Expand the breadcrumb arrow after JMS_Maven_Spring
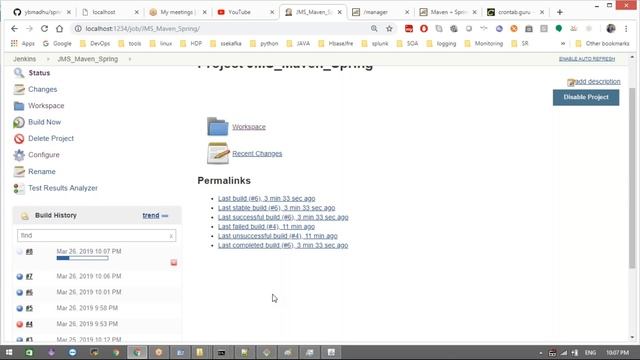 tap(130, 59)
